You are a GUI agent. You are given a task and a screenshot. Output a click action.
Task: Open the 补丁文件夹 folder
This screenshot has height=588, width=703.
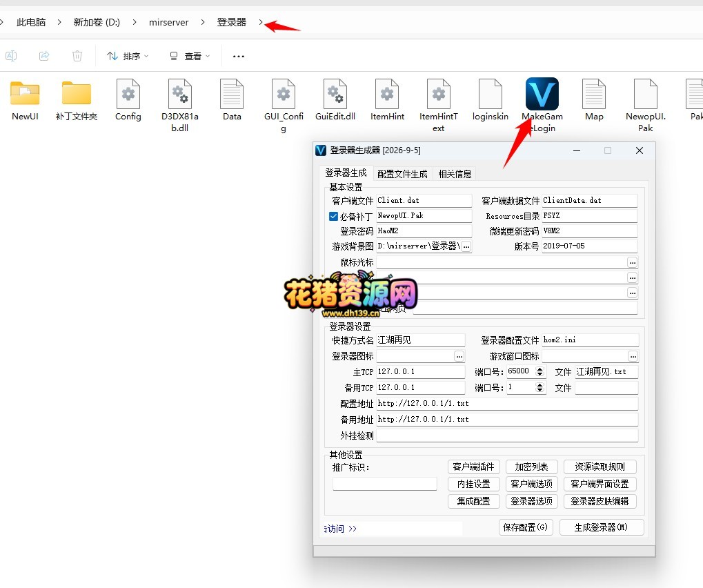[x=76, y=101]
